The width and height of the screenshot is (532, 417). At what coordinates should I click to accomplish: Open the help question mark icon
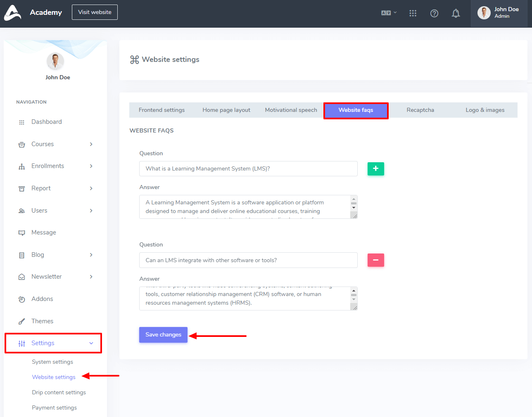pyautogui.click(x=434, y=14)
